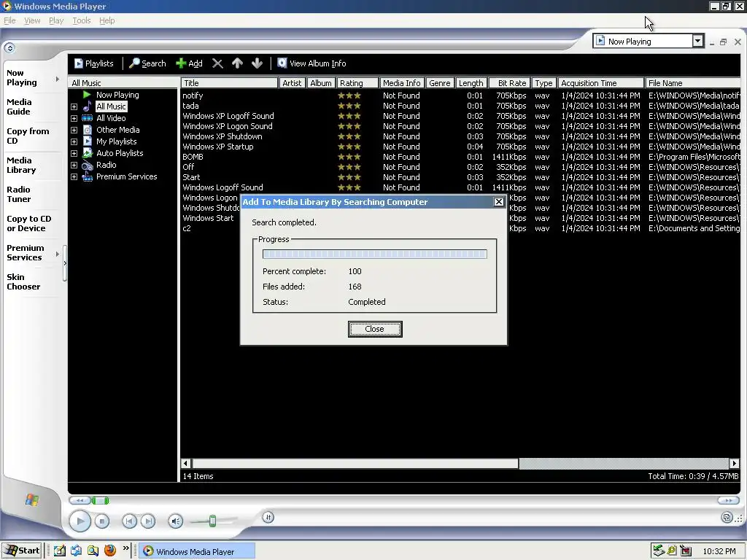Toggle the shuffle button beside volume
This screenshot has width=747, height=560.
[268, 517]
